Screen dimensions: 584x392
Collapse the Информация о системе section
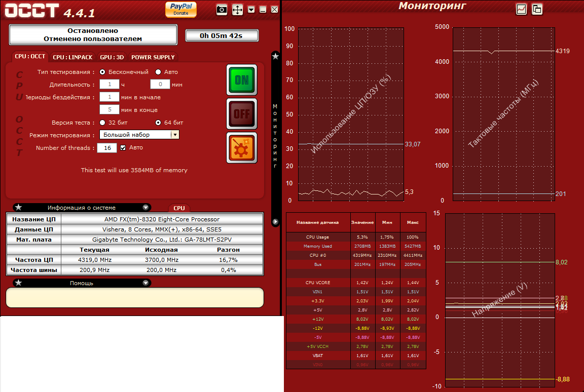coord(145,208)
